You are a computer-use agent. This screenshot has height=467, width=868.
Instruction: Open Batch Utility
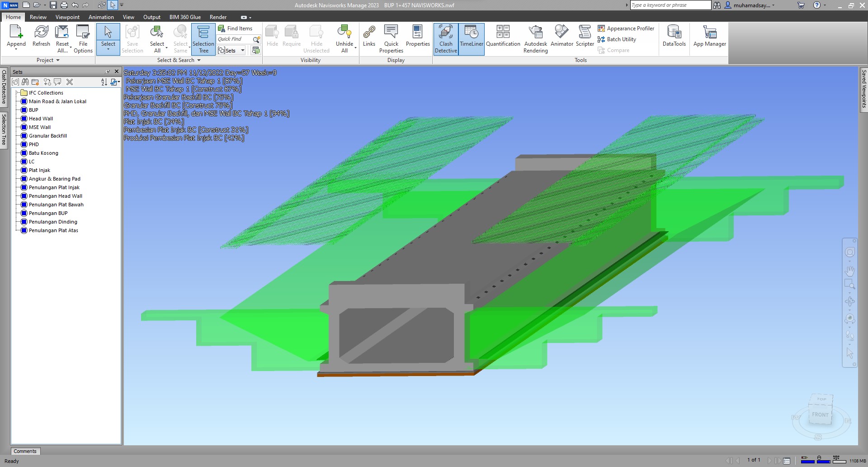click(x=617, y=39)
